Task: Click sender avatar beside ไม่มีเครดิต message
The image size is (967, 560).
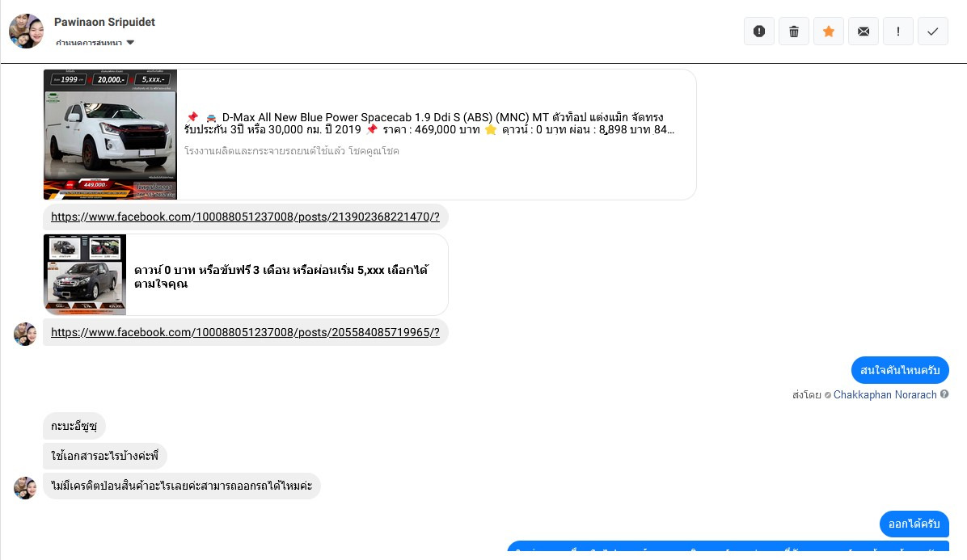Action: point(25,487)
